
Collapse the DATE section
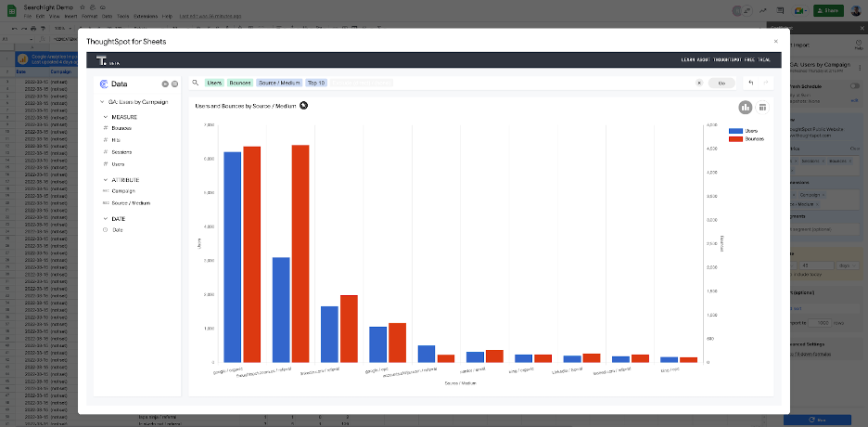click(x=106, y=219)
